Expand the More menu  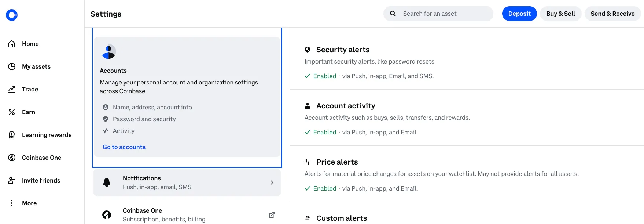29,203
